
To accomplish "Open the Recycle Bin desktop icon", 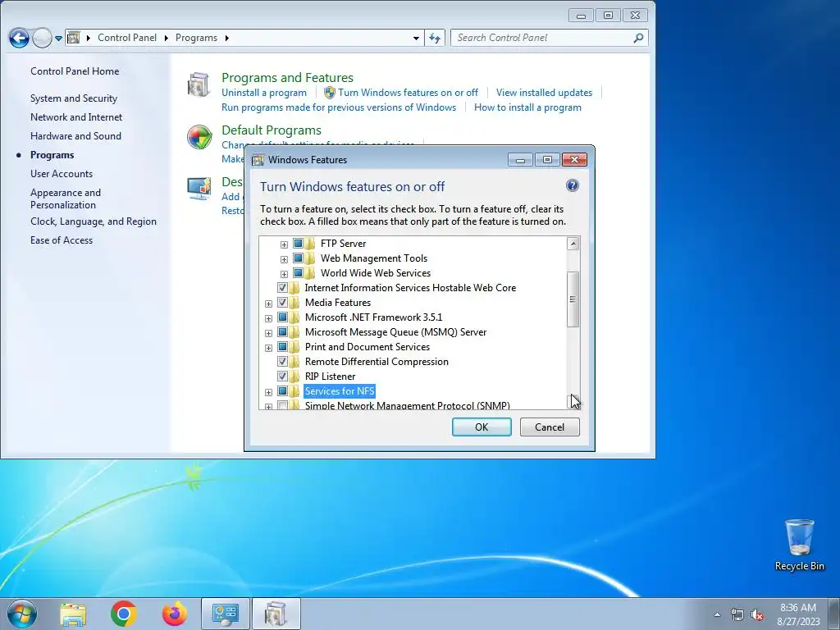I will point(799,545).
